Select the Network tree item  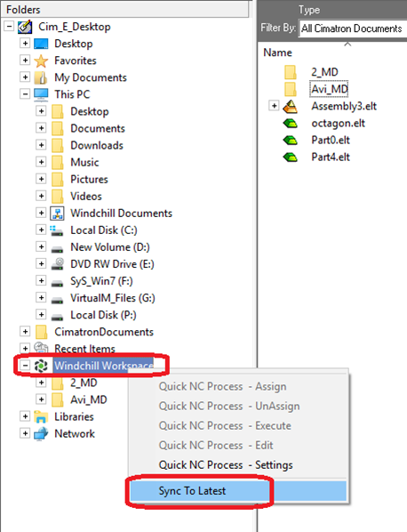point(75,433)
